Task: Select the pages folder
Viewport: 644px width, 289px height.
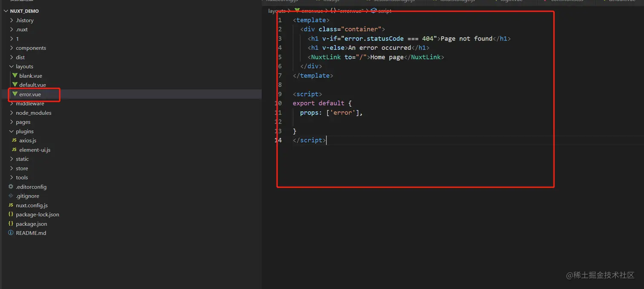Action: point(23,122)
